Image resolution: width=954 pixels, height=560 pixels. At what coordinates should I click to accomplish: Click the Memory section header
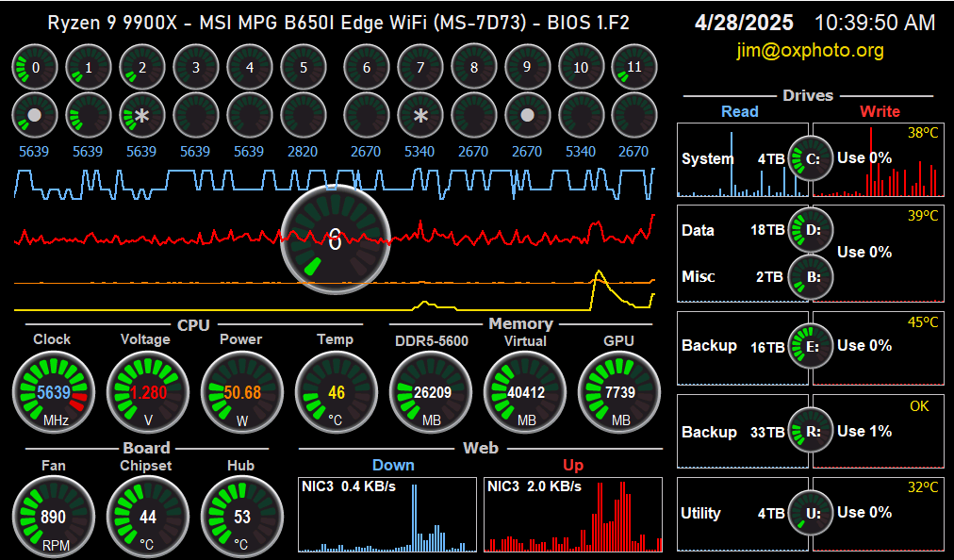coord(520,323)
